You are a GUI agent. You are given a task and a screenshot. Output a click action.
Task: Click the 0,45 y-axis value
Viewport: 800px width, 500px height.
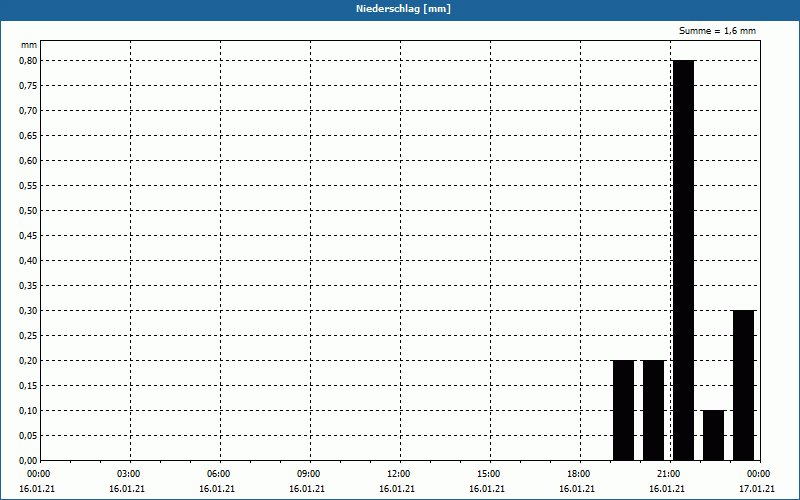[x=28, y=236]
